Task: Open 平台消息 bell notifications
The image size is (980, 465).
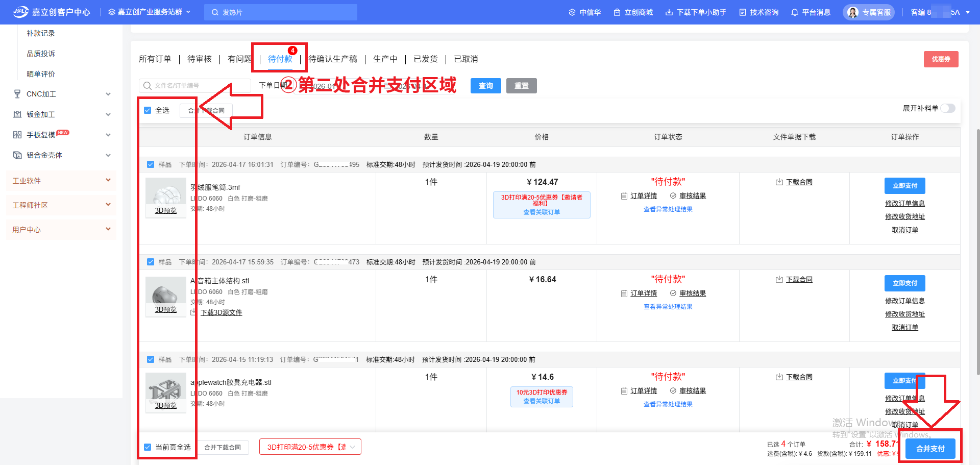Action: (794, 12)
